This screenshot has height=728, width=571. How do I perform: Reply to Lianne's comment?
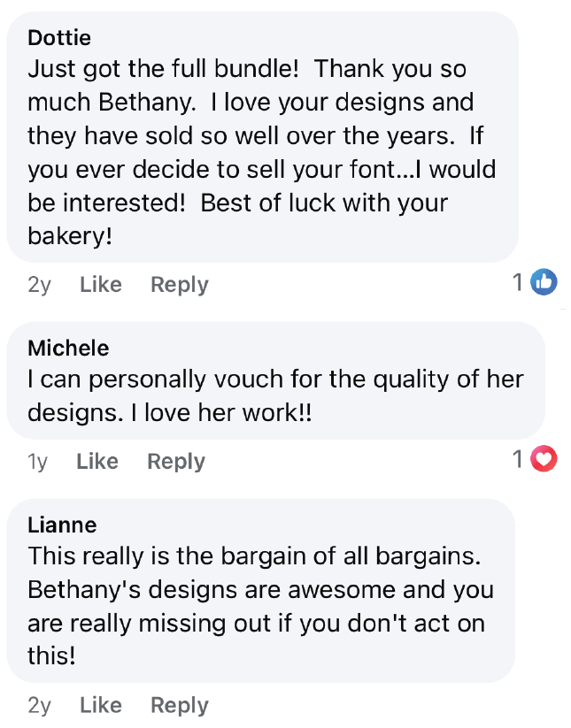tap(179, 706)
